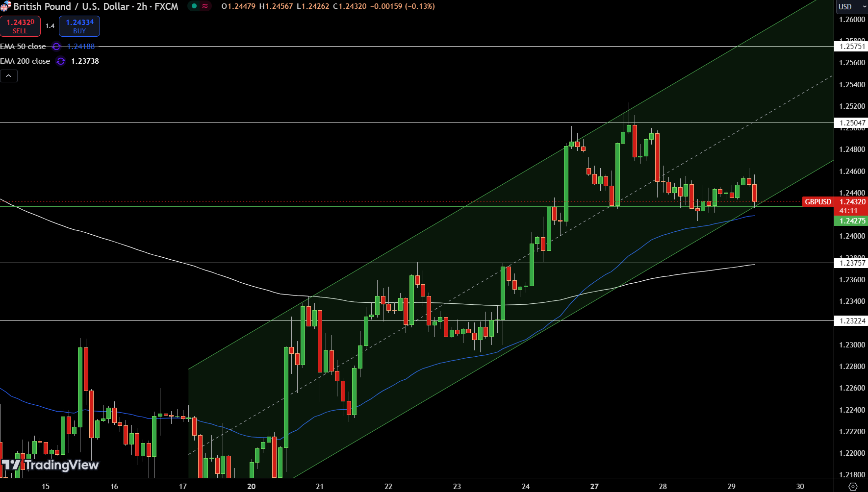Click the close value C1.24320

[x=350, y=6]
